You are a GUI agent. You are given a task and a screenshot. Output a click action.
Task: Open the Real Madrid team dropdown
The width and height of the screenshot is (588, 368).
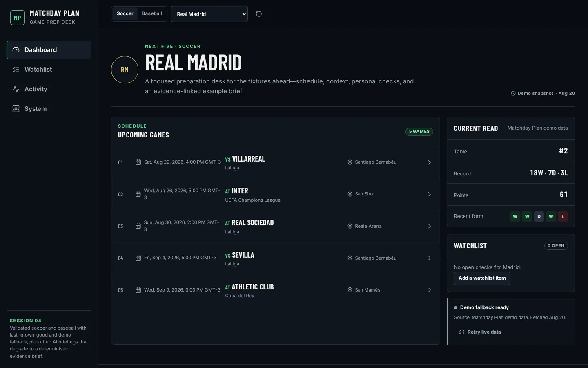(x=209, y=14)
